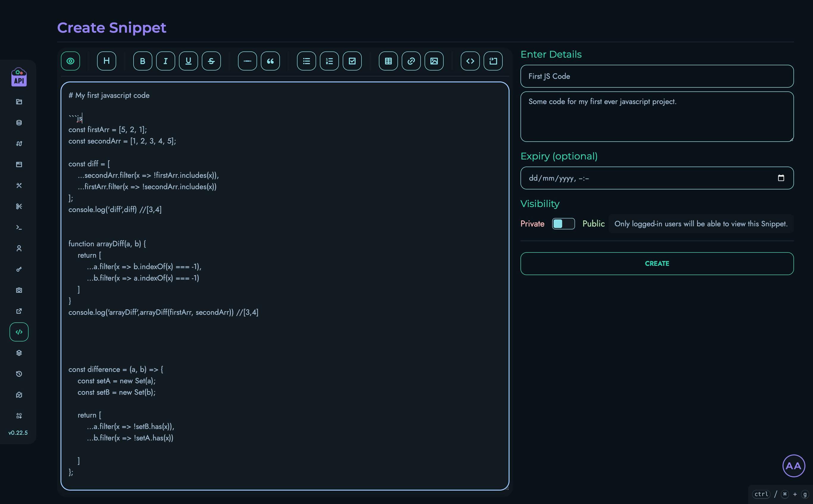Select the Private visibility label
813x504 pixels.
click(x=532, y=224)
